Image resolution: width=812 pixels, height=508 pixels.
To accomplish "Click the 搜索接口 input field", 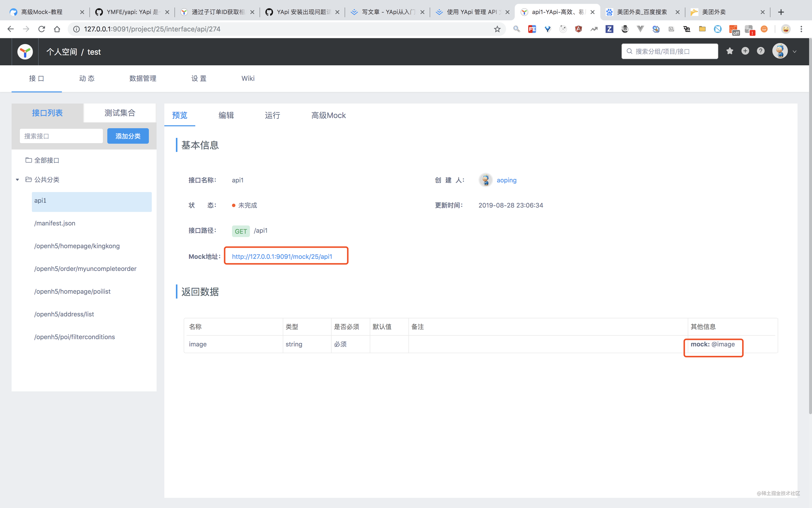I will (x=61, y=136).
